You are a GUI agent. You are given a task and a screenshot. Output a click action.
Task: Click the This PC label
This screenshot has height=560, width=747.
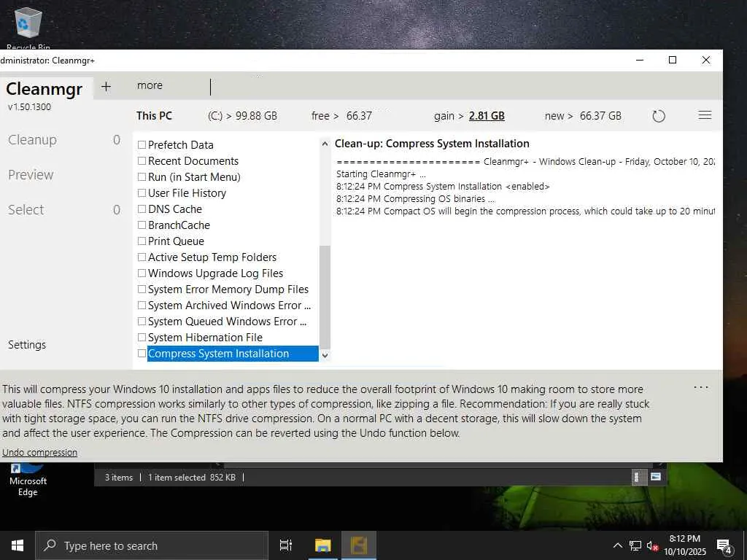[x=154, y=116]
